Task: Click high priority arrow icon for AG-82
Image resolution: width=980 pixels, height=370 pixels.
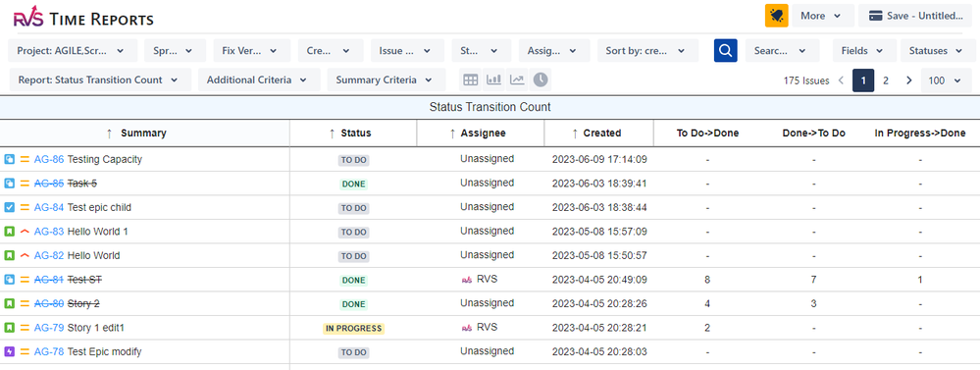Action: pyautogui.click(x=25, y=255)
